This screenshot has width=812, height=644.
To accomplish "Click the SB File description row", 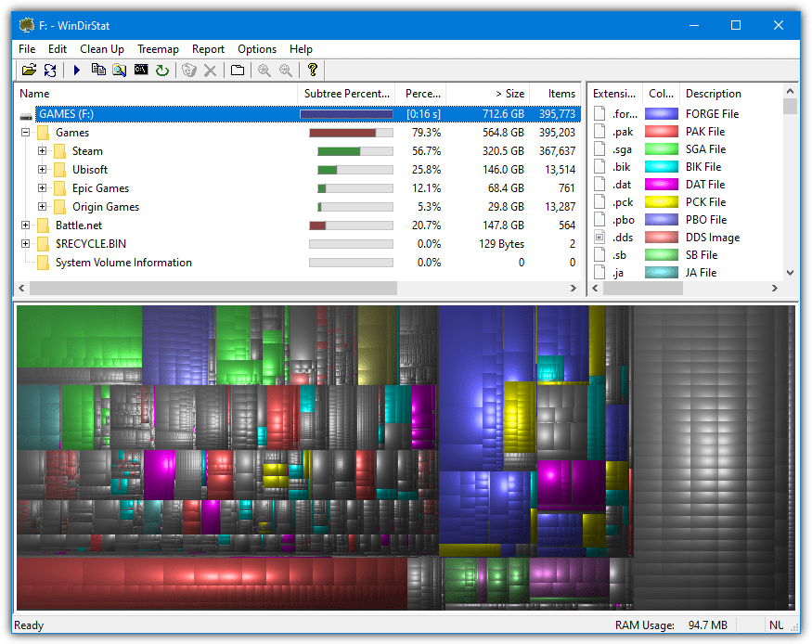I will click(x=702, y=255).
